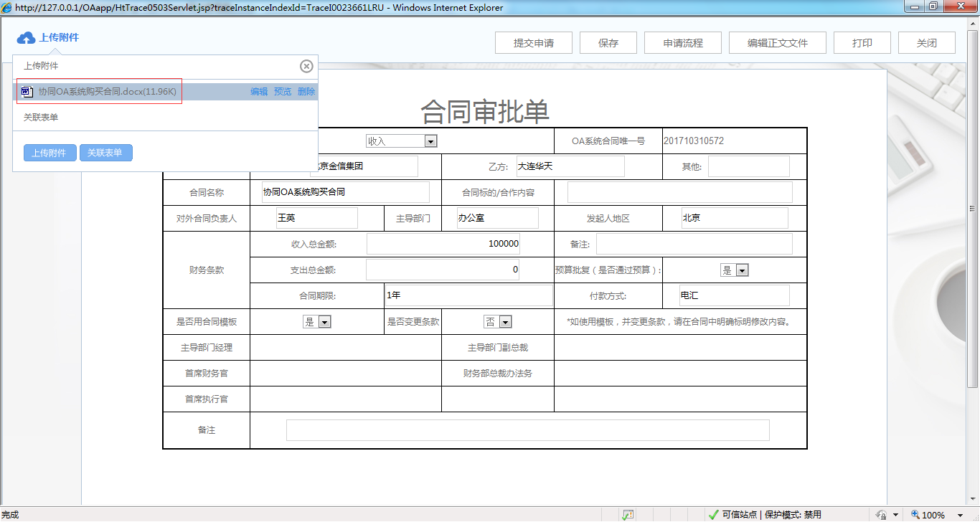Screen dimensions: 980x522
Task: Open the 是否变更条款 dropdown showing 否
Action: point(504,321)
